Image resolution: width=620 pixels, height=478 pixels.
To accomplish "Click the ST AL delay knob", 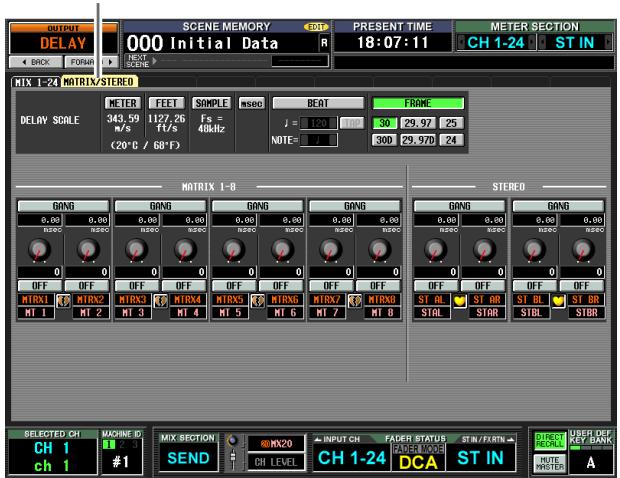I will coord(436,250).
